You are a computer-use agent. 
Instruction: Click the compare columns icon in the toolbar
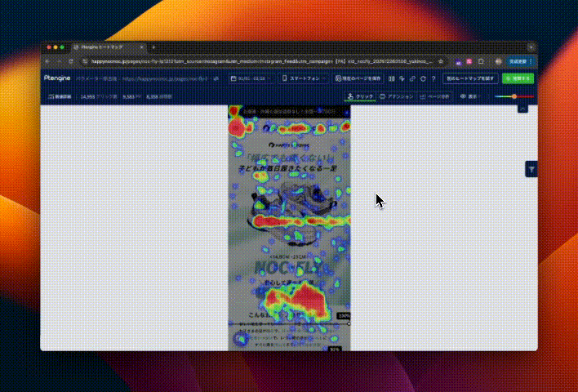(x=392, y=78)
